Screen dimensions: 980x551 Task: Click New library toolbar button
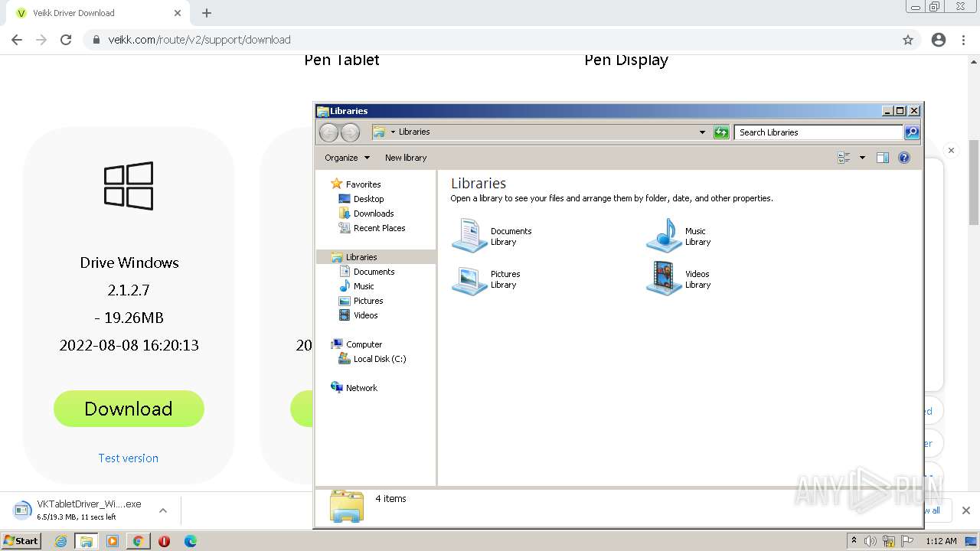tap(406, 158)
